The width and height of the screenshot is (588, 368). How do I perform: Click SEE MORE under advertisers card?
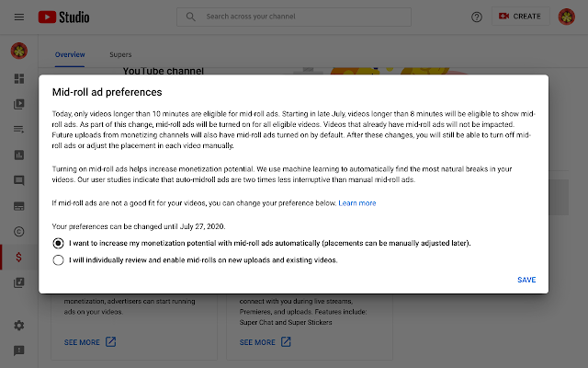82,342
